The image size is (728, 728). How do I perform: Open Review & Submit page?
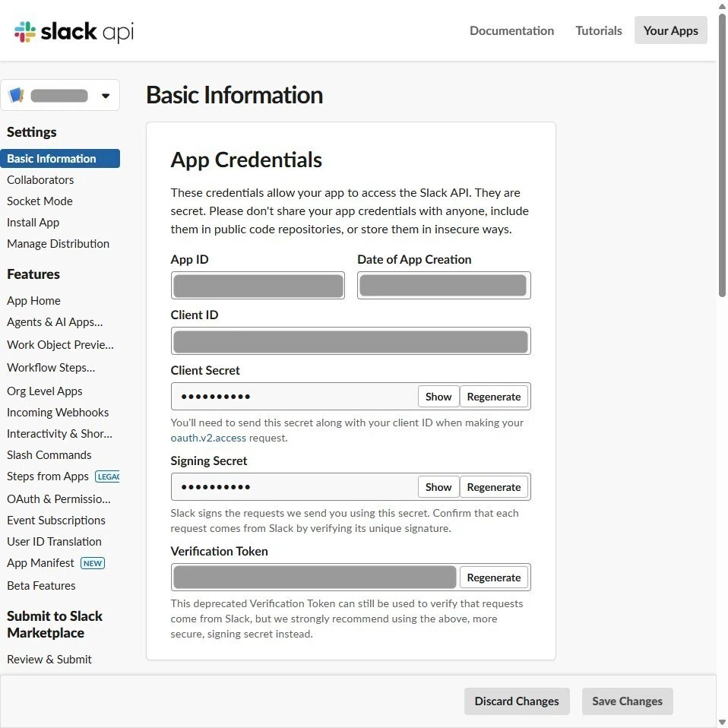coord(49,660)
